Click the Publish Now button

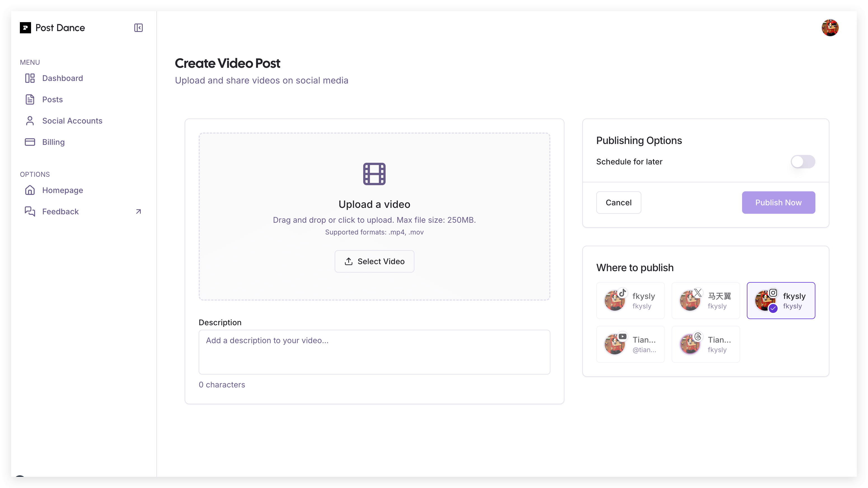coord(778,202)
